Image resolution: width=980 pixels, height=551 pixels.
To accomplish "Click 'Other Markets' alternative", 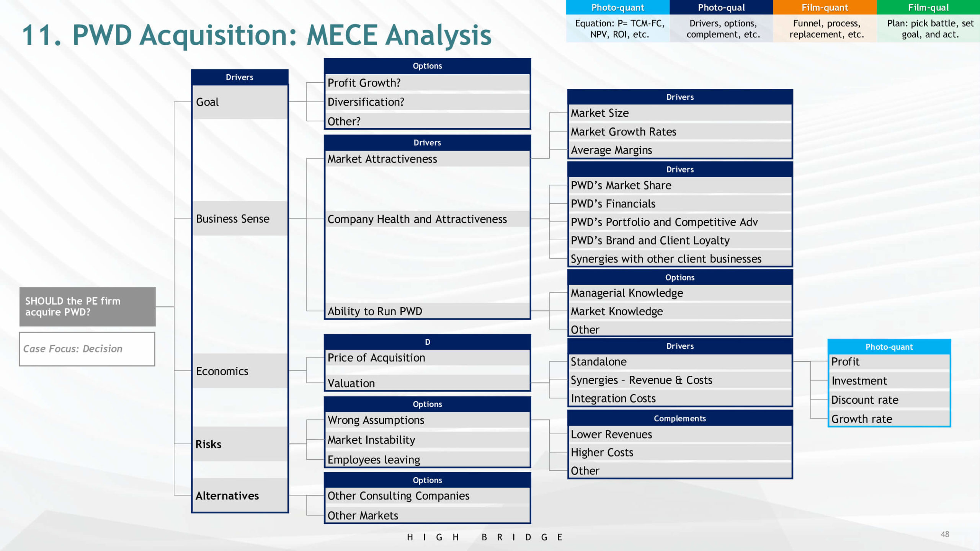I will click(427, 515).
